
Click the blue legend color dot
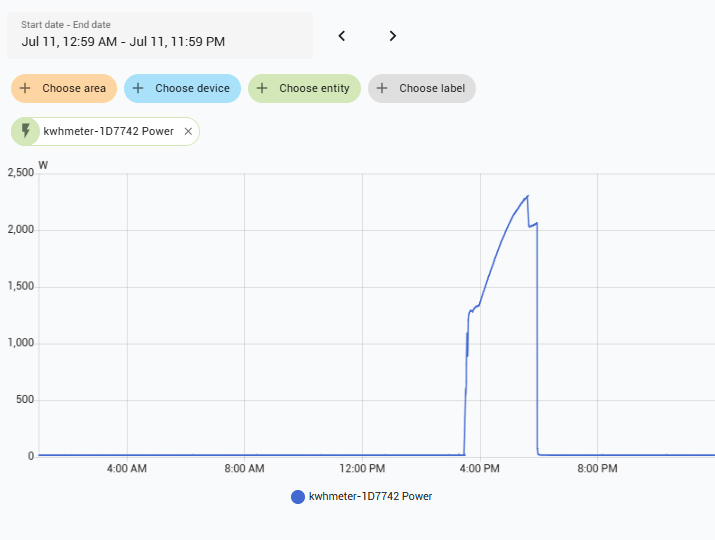point(298,497)
